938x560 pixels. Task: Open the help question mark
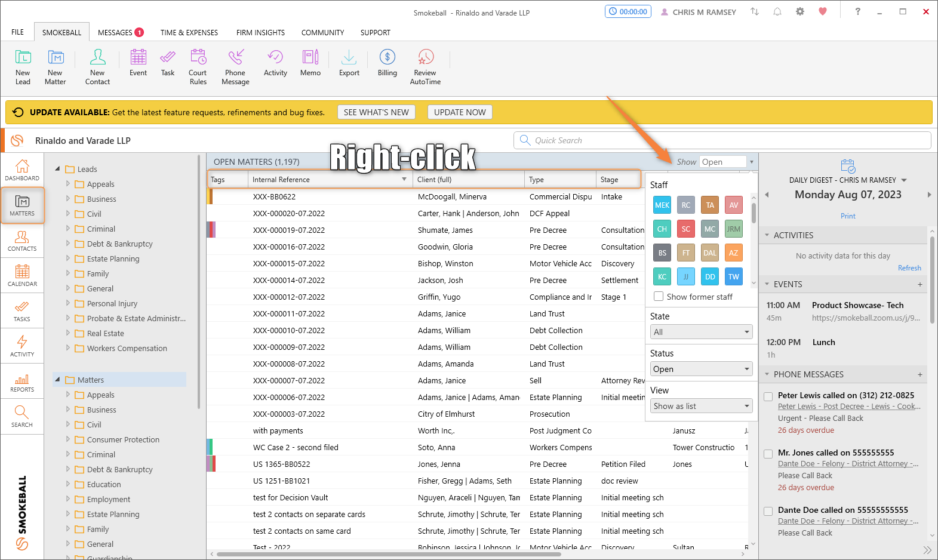point(858,12)
